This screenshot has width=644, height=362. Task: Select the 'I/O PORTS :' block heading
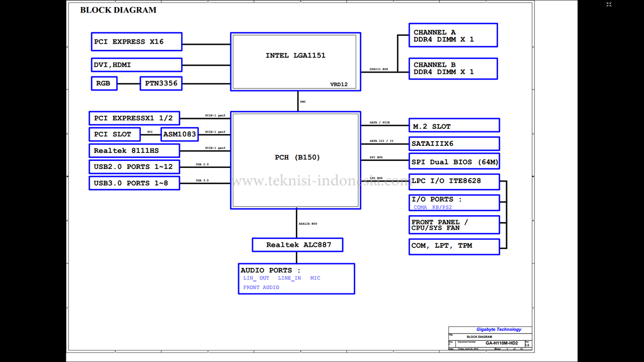pos(436,199)
